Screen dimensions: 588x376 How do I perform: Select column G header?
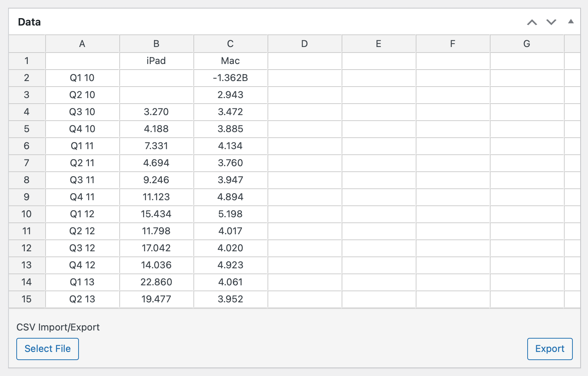point(527,44)
